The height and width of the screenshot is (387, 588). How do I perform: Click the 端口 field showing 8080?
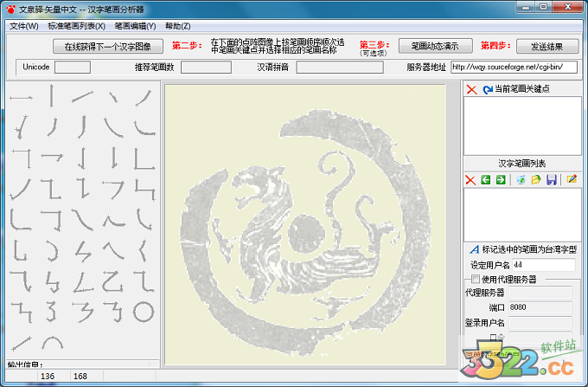[540, 307]
